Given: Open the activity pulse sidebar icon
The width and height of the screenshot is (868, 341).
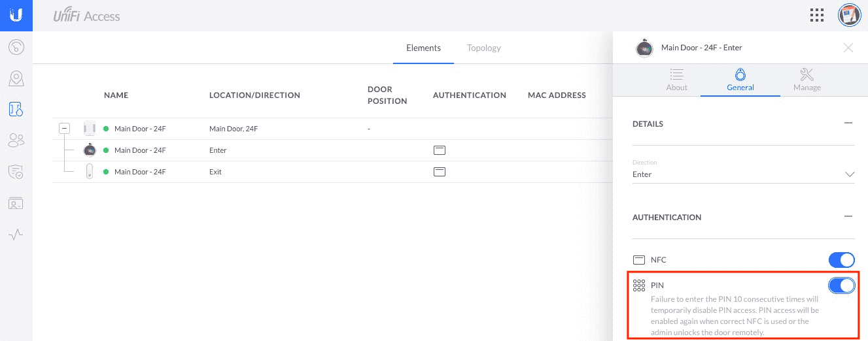Looking at the screenshot, I should [x=16, y=235].
